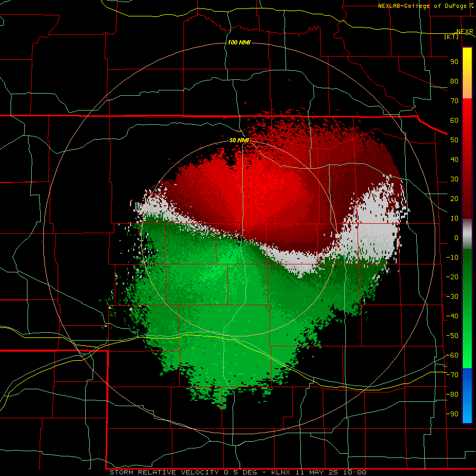The width and height of the screenshot is (476, 476).
Task: Click the 70 value on velocity scale
Action: click(454, 101)
